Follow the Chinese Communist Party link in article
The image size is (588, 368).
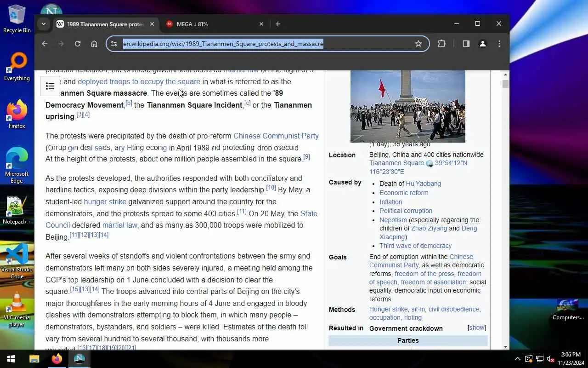click(x=276, y=136)
